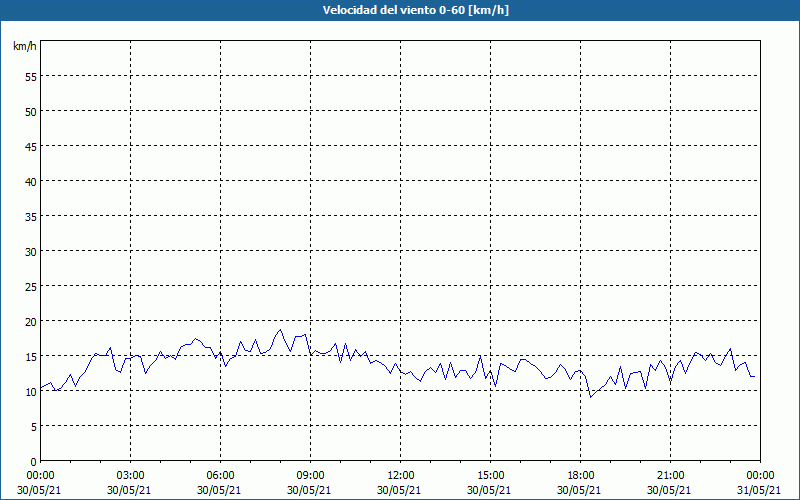Click the 30/05/21 date under 21:00
The image size is (800, 500).
pos(669,490)
